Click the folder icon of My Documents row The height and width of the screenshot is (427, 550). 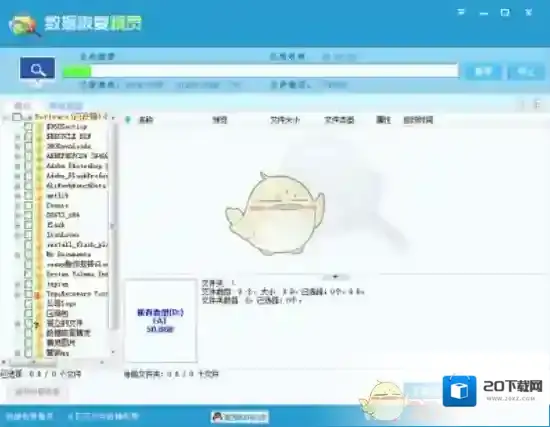point(39,254)
